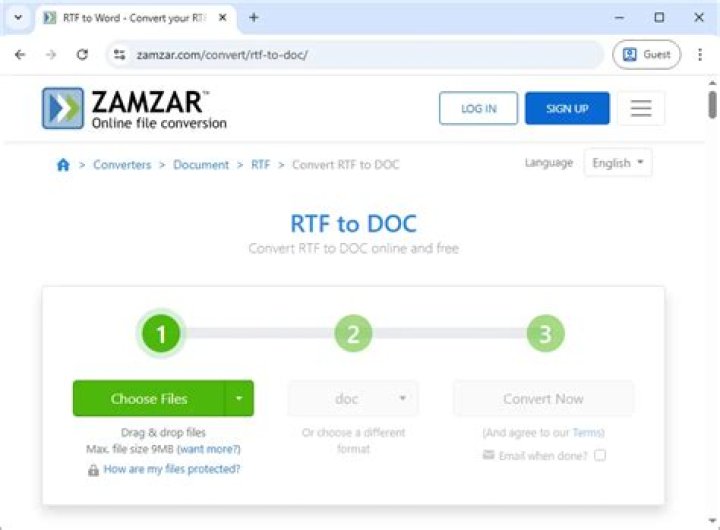Click the browser forward arrow
Image resolution: width=720 pixels, height=530 pixels.
[x=51, y=55]
